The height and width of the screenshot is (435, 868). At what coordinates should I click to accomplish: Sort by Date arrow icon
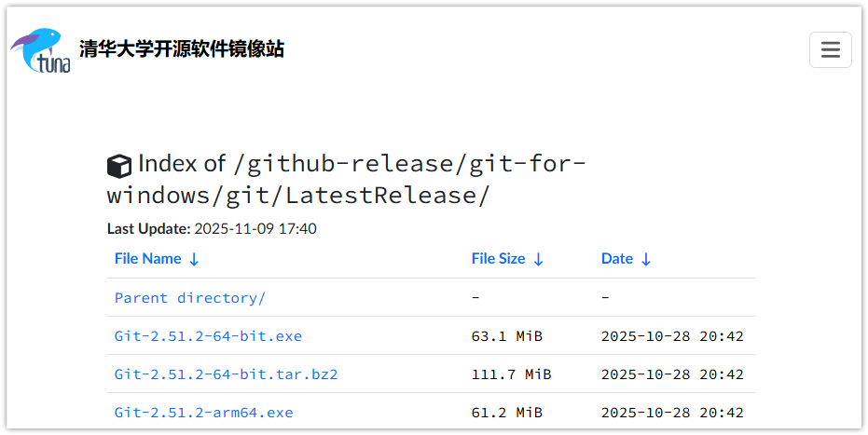pos(646,260)
